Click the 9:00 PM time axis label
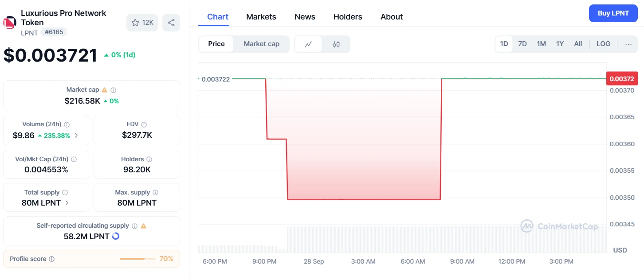 pyautogui.click(x=264, y=261)
